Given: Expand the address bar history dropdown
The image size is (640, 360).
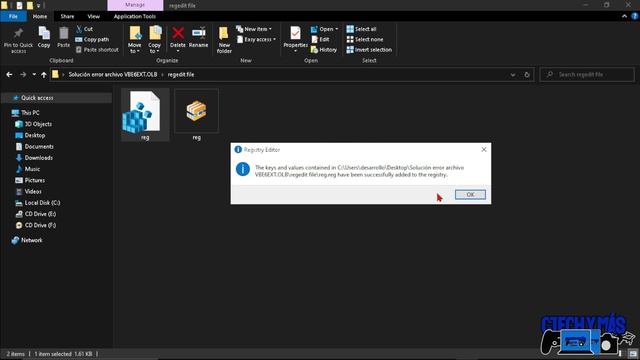Looking at the screenshot, I should (513, 75).
